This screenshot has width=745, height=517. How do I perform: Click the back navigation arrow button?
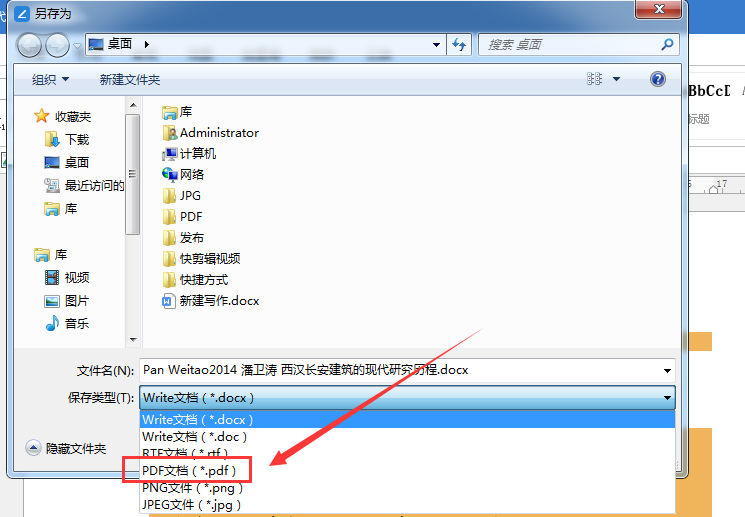pos(29,45)
